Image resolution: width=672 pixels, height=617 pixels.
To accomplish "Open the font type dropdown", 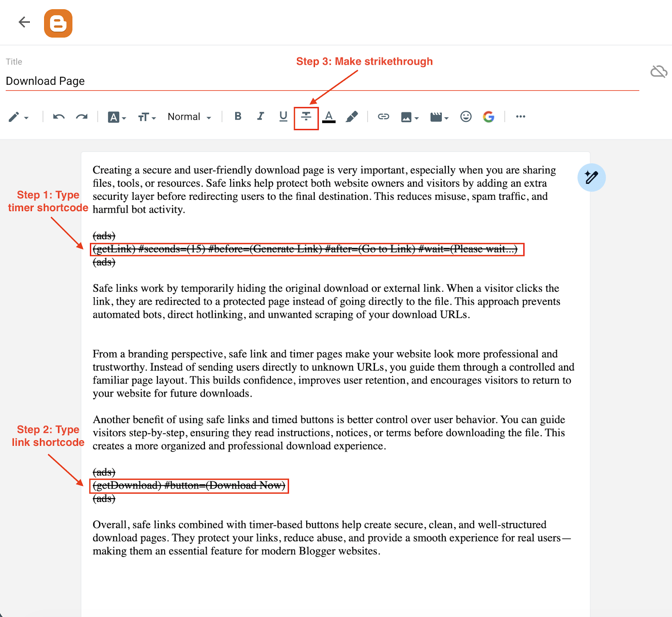I will point(117,117).
